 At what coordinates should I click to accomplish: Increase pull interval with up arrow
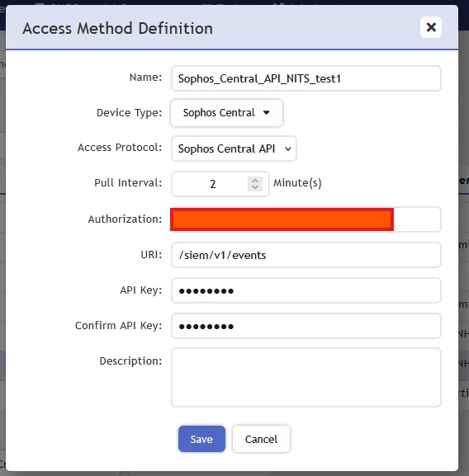tap(255, 181)
